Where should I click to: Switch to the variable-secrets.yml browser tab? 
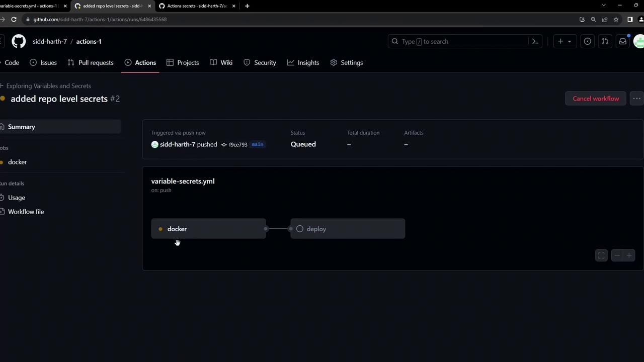tap(29, 6)
